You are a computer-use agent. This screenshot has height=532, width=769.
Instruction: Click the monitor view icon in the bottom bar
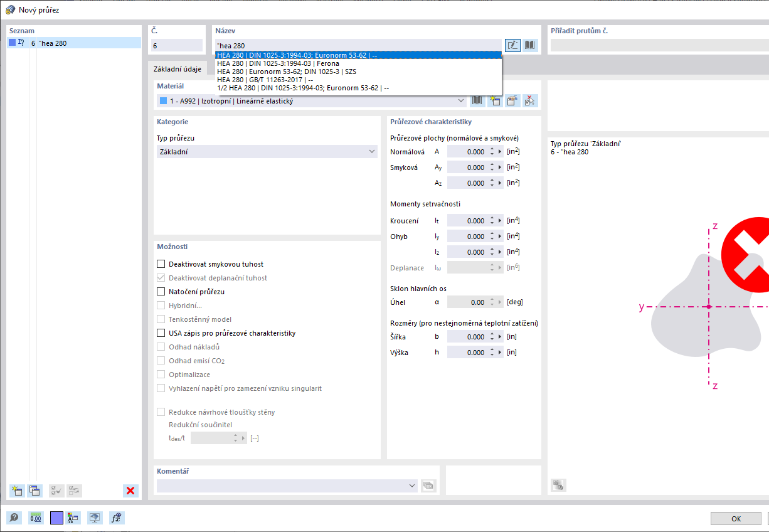[x=95, y=518]
